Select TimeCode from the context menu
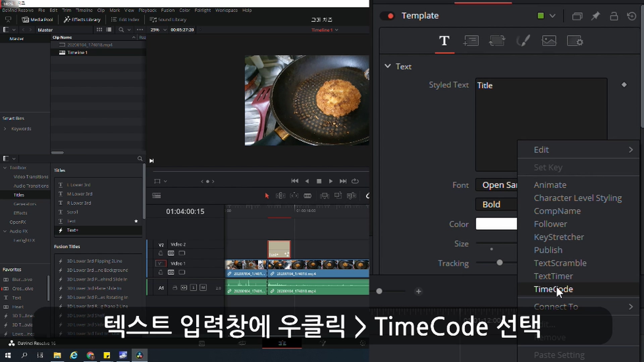This screenshot has width=644, height=362. click(x=553, y=289)
